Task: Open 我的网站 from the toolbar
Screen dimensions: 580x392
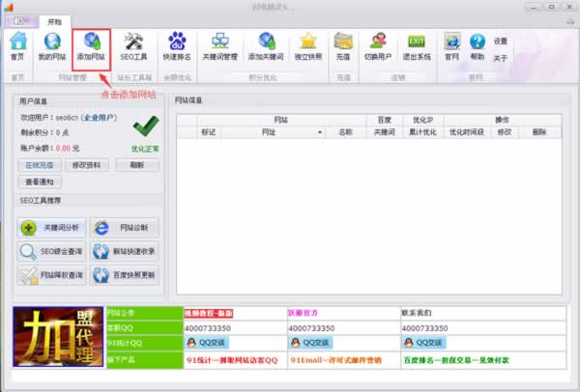Action: pos(51,45)
